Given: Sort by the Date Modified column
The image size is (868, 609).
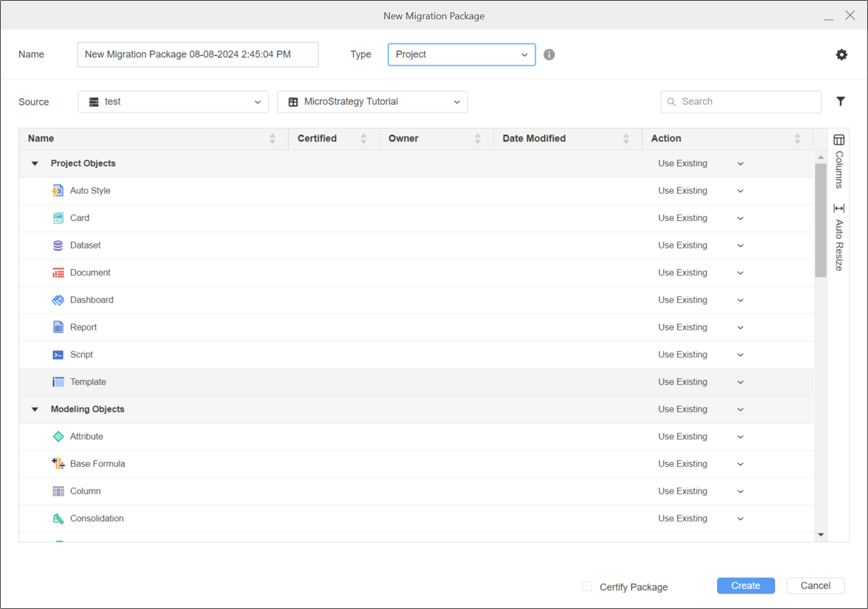Looking at the screenshot, I should [534, 139].
